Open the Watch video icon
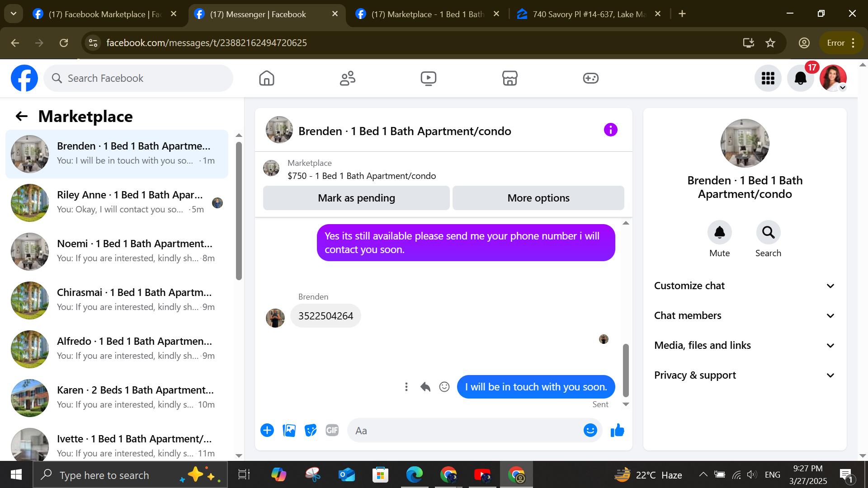Image resolution: width=868 pixels, height=488 pixels. tap(429, 78)
